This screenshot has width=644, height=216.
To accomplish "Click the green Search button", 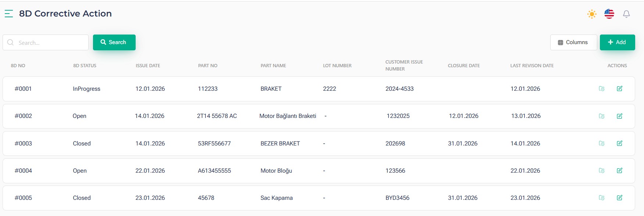I will point(114,42).
